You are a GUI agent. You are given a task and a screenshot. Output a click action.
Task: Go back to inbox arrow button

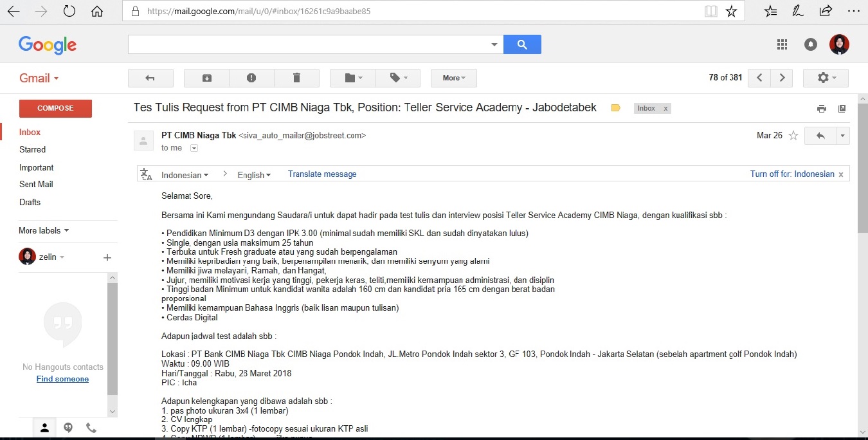[x=150, y=78]
